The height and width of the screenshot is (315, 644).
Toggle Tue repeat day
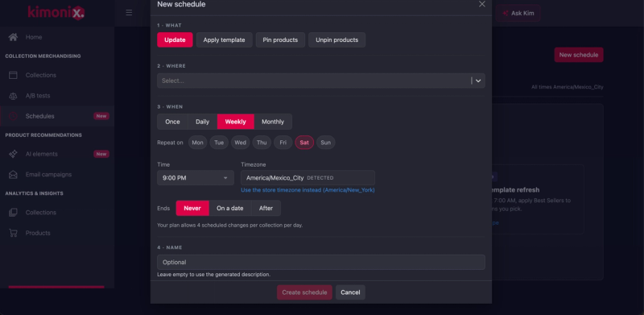coord(219,143)
